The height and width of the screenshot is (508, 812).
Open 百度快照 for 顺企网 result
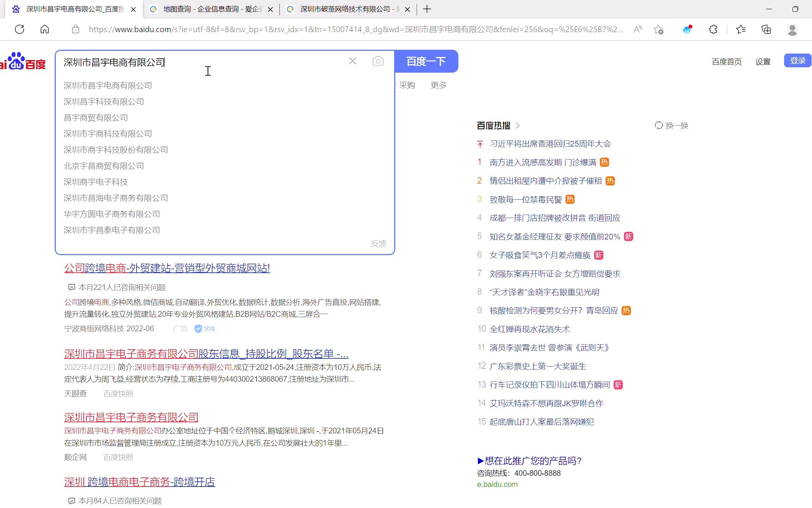coord(118,457)
